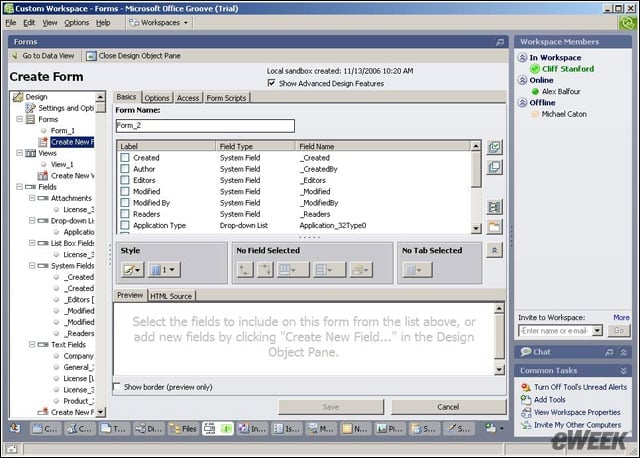Click the preview pane vertical scrollbar
This screenshot has height=458, width=640.
(499, 339)
